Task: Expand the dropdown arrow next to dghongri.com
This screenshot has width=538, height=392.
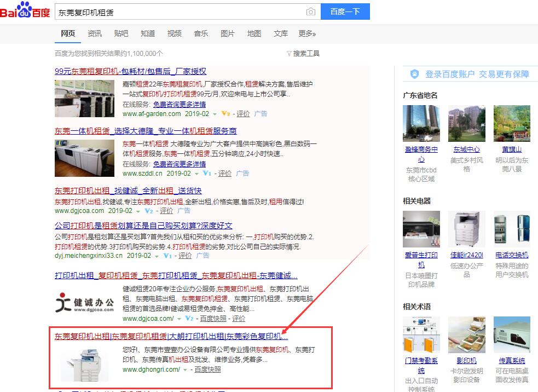Action: pyautogui.click(x=186, y=370)
